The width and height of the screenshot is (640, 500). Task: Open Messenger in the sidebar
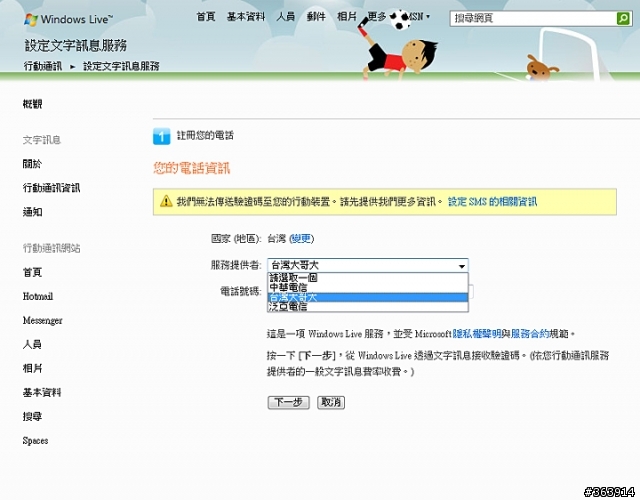(42, 320)
